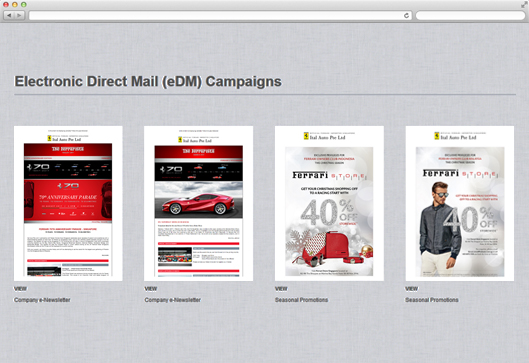Click VIEW under the red bag promotion
529x363 pixels.
coord(281,289)
